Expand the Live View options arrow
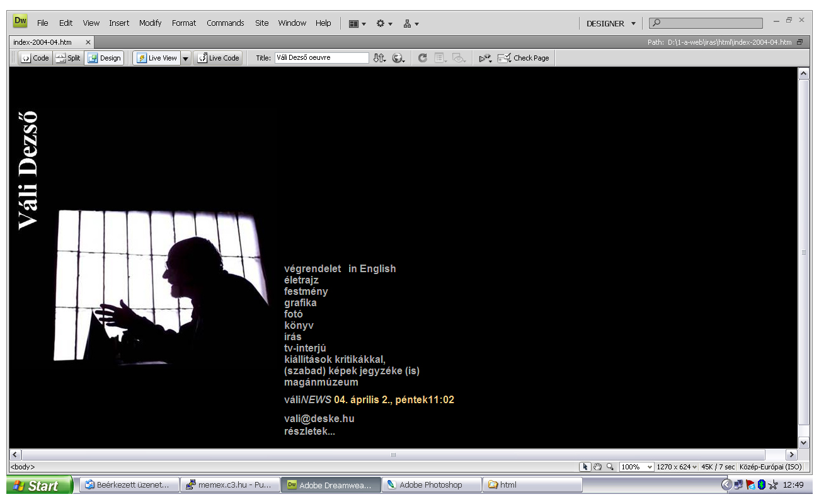This screenshot has width=819, height=504. point(185,58)
